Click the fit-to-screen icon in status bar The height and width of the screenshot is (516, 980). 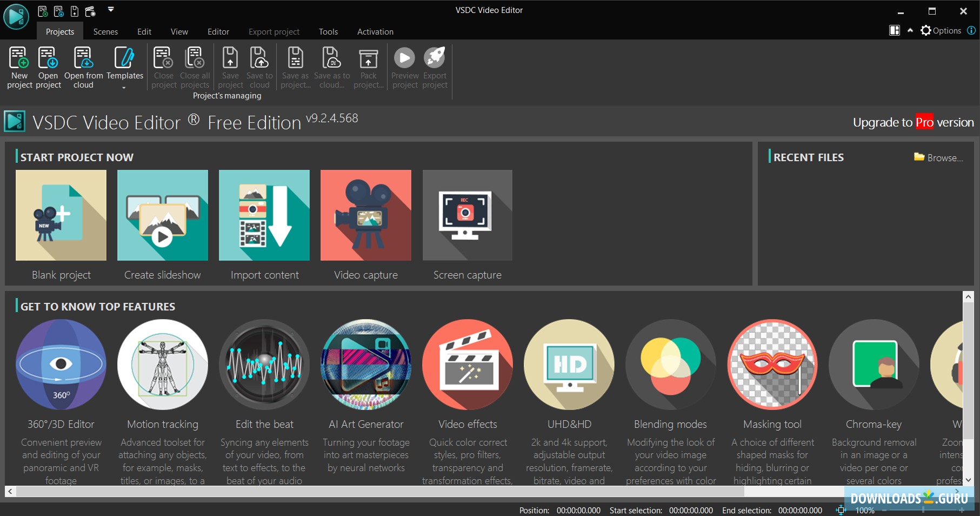(x=841, y=510)
